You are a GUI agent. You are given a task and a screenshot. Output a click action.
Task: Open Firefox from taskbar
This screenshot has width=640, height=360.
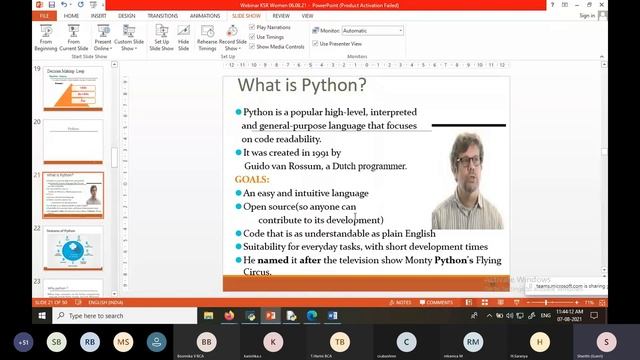pyautogui.click(x=229, y=316)
